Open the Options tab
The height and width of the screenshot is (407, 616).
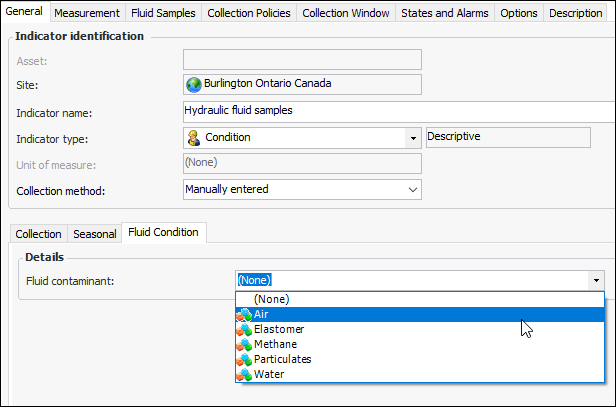(x=519, y=13)
